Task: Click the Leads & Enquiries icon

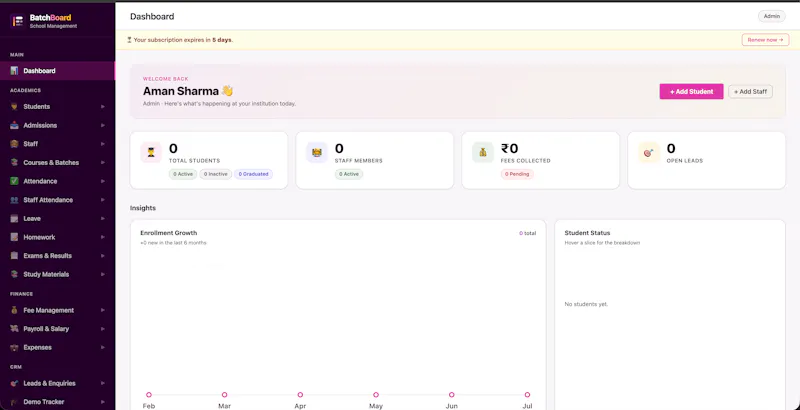Action: (x=14, y=383)
